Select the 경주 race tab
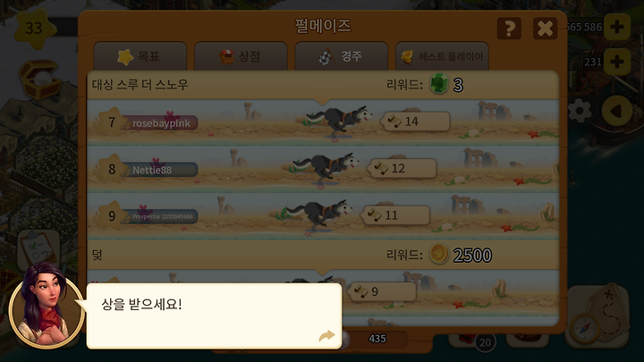 click(342, 56)
